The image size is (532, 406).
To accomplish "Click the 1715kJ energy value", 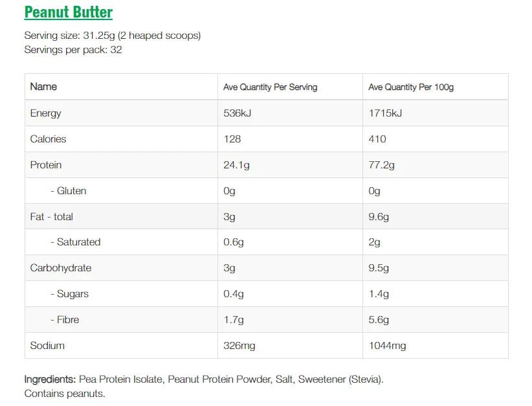I will (385, 113).
